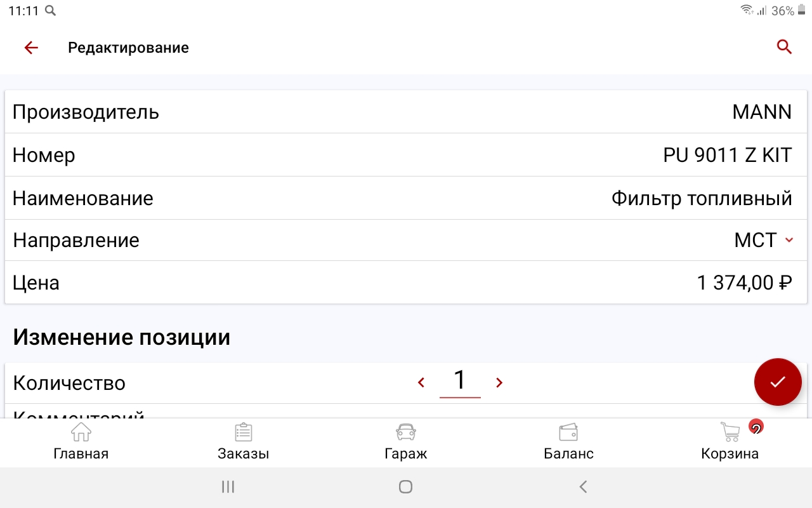This screenshot has height=508, width=812.
Task: Edit the quantity value field
Action: point(460,382)
